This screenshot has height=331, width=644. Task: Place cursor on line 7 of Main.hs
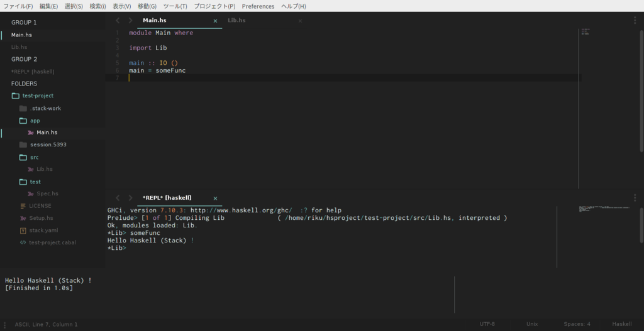[x=343, y=78]
